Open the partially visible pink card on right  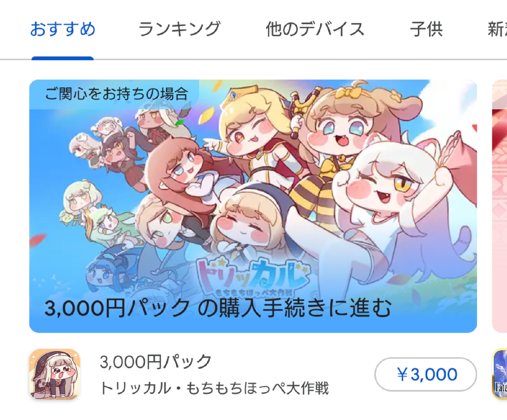(x=500, y=206)
